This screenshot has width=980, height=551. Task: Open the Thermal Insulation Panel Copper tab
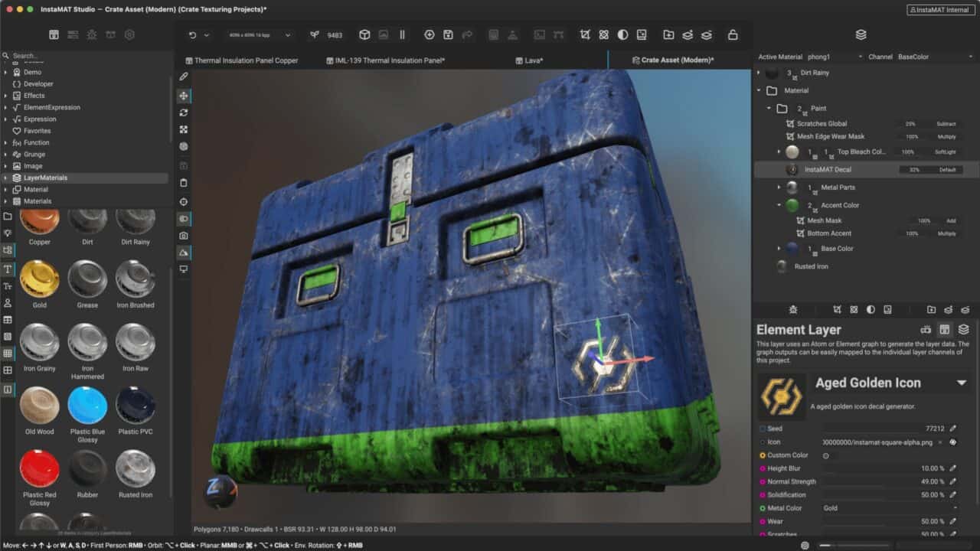(x=246, y=60)
